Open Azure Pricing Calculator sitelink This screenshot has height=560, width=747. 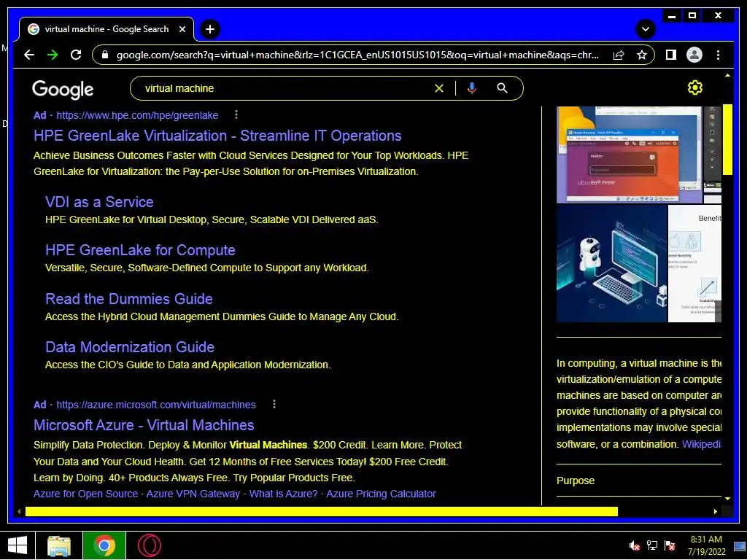[381, 494]
